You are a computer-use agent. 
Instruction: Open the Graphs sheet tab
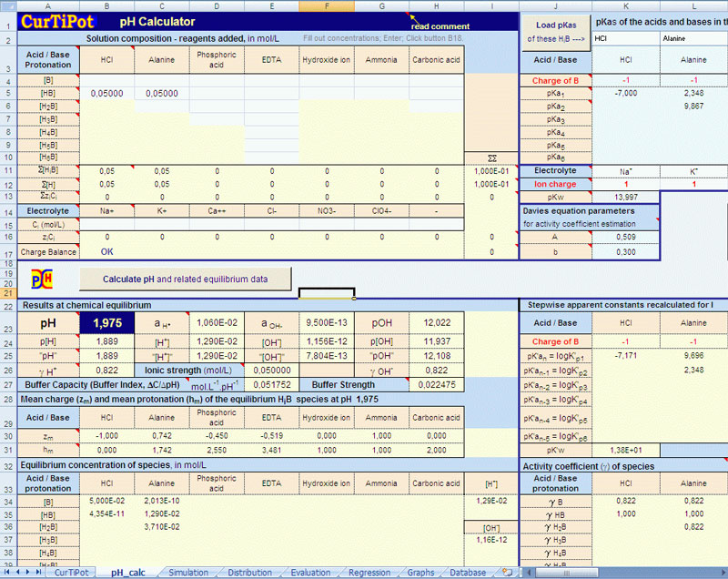pyautogui.click(x=420, y=573)
